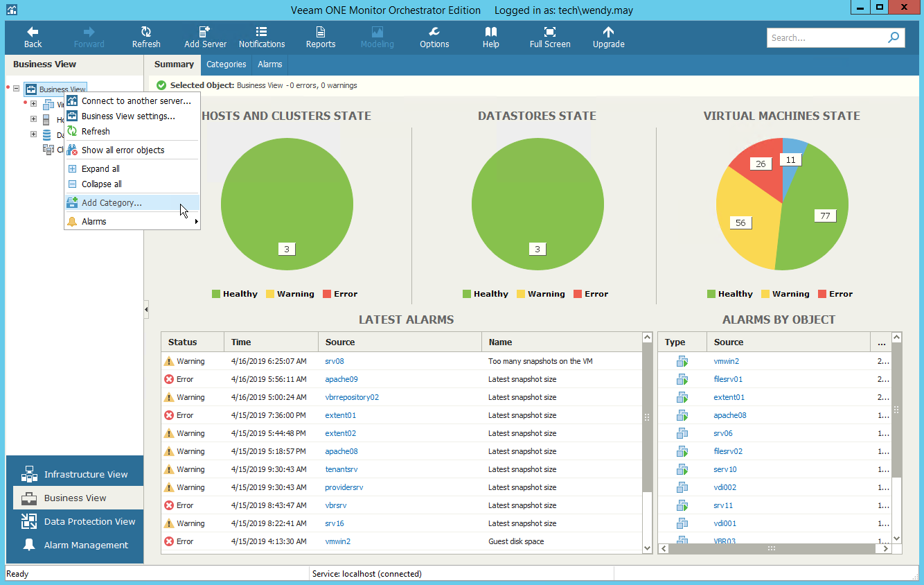Open the srv08 source link

[x=335, y=361]
